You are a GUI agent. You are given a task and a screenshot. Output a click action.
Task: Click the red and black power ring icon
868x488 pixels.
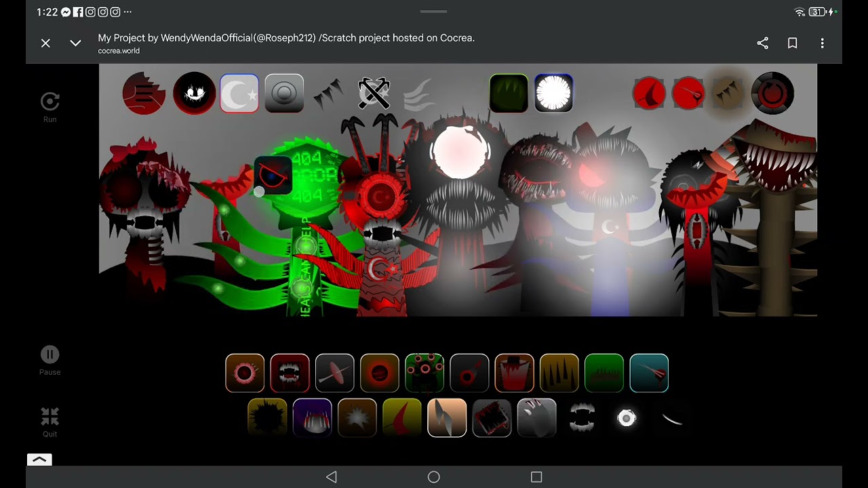tap(772, 93)
